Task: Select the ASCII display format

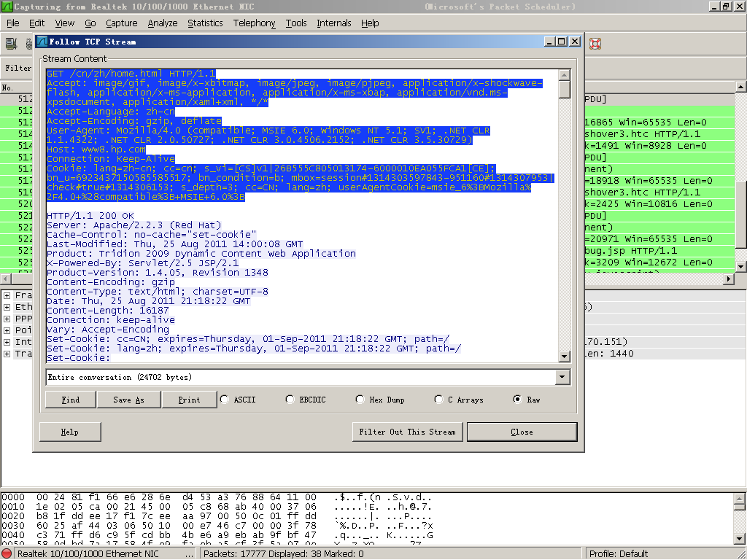Action: (x=225, y=400)
